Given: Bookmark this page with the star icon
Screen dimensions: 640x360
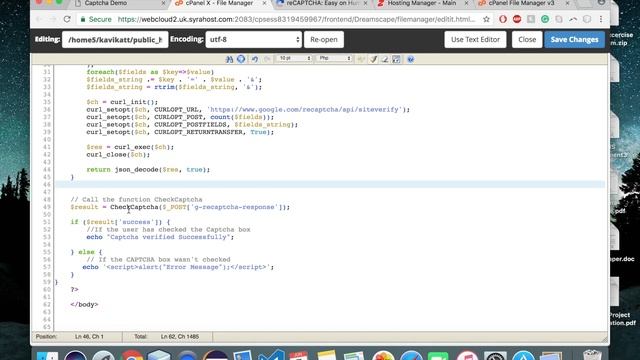Looking at the screenshot, I should (x=486, y=19).
